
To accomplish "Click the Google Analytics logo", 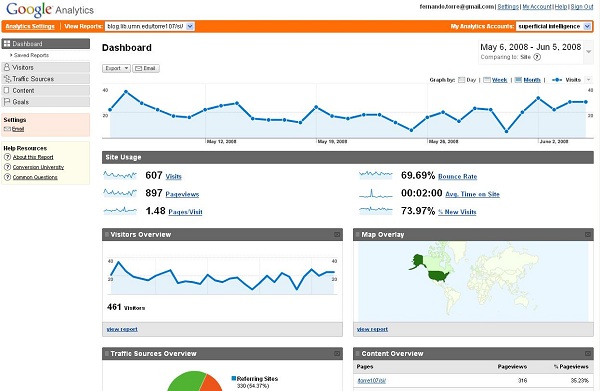I will pyautogui.click(x=50, y=10).
